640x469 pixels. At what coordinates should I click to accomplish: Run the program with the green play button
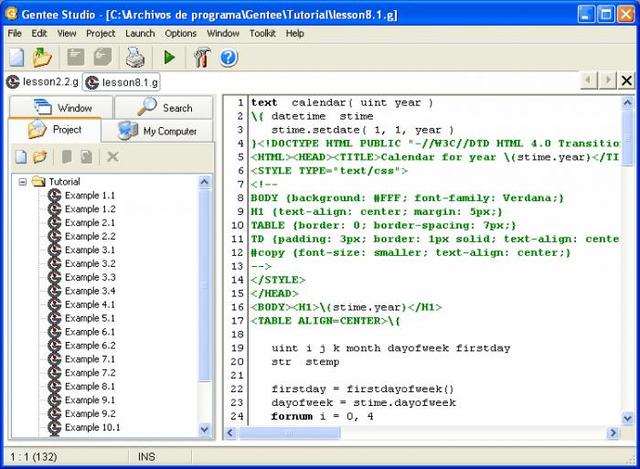(169, 58)
